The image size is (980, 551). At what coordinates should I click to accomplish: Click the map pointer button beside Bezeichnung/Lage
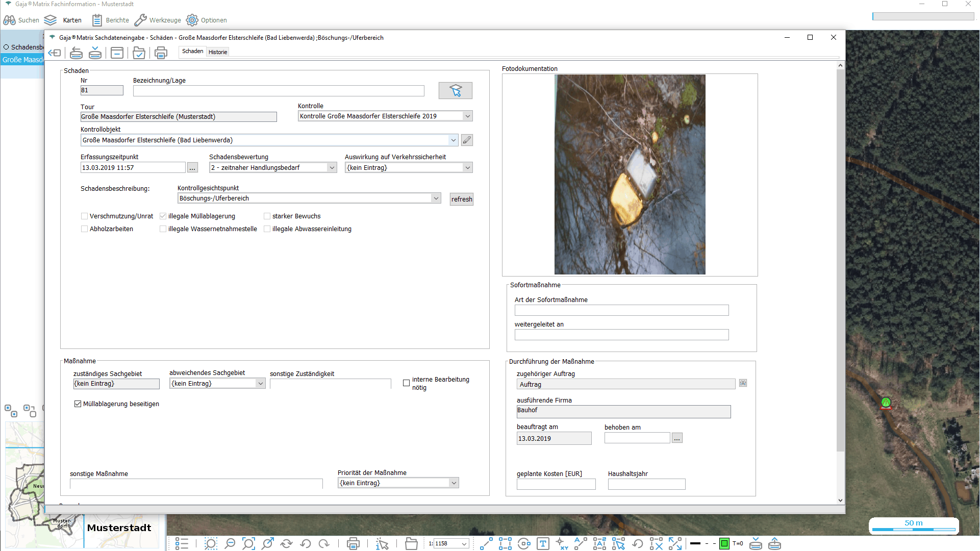[455, 90]
